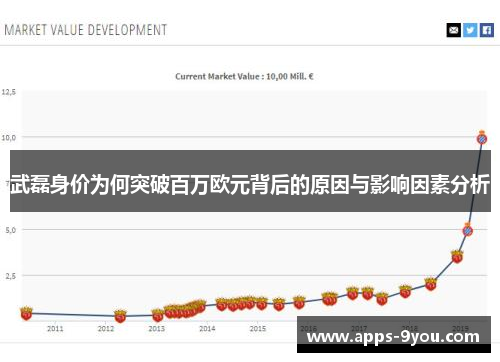Screen dimensions: 500x362
Task: Click the first 2019 red club crest marker
Action: [x=457, y=257]
